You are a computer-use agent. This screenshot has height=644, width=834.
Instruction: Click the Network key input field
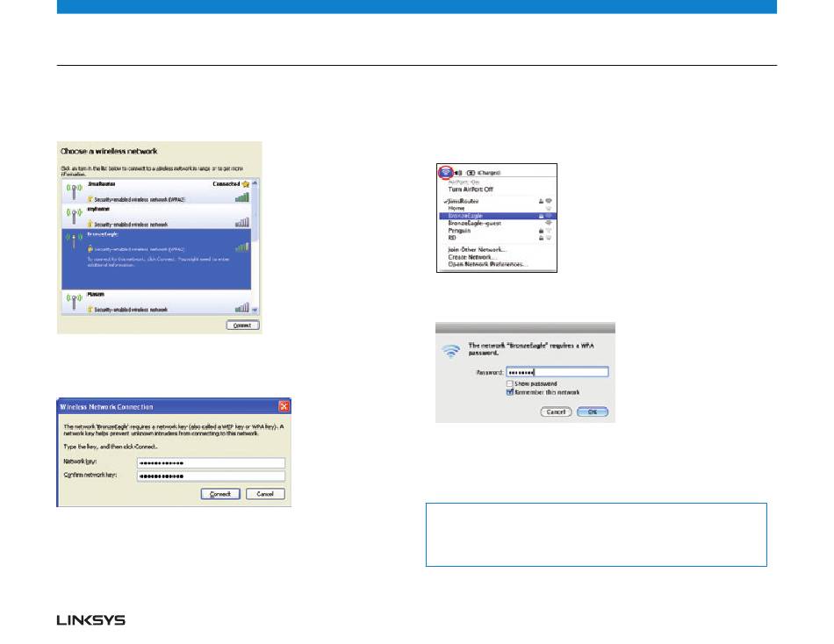click(211, 463)
